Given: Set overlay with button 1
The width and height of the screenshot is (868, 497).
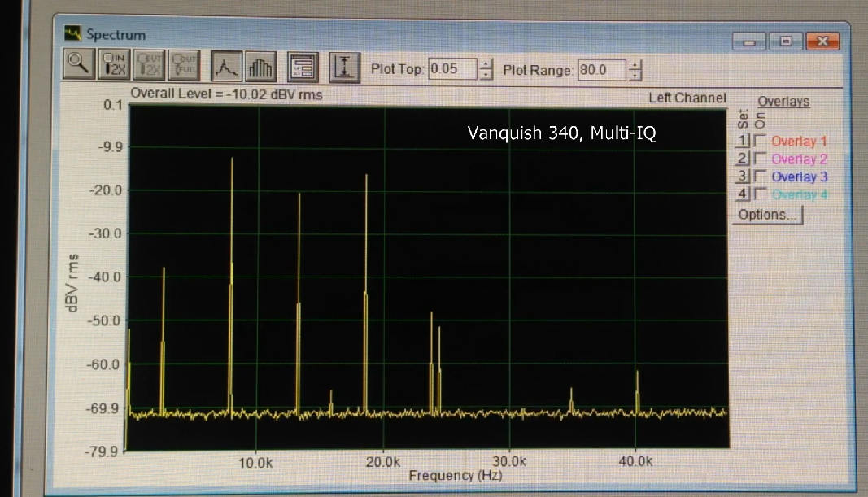Looking at the screenshot, I should 743,141.
